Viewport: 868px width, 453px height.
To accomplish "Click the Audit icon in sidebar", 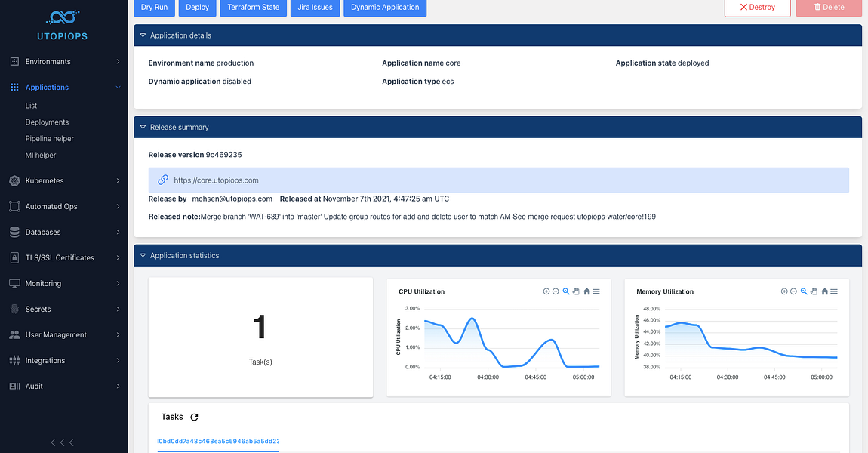I will tap(15, 386).
